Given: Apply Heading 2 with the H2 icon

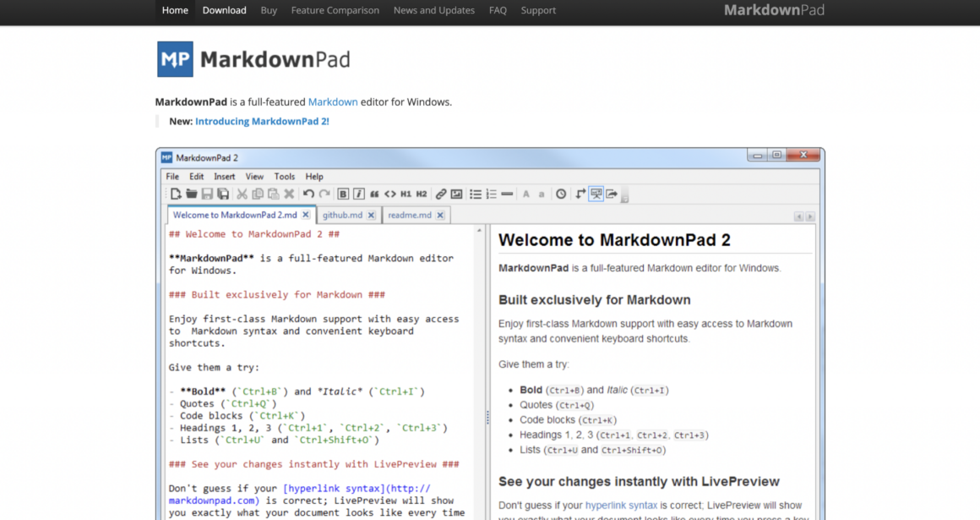Looking at the screenshot, I should coord(422,194).
